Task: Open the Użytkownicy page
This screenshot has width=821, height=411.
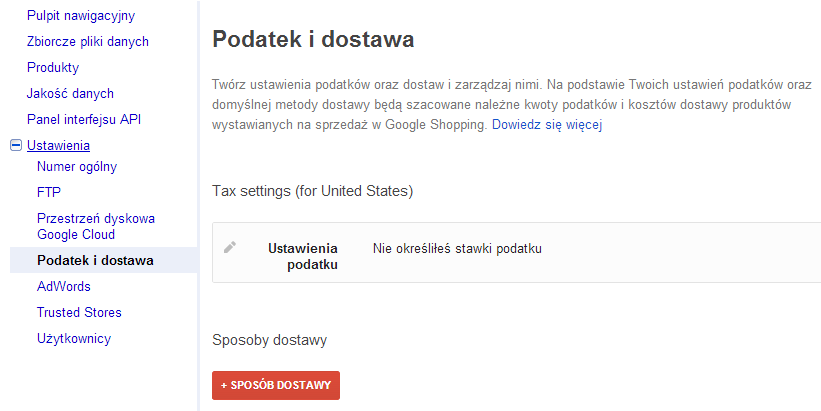Action: click(x=74, y=339)
